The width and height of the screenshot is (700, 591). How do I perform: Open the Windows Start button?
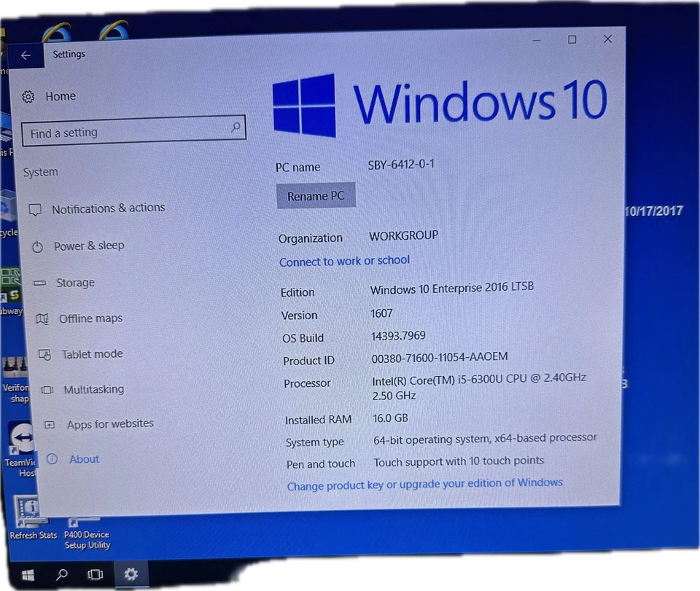point(28,575)
